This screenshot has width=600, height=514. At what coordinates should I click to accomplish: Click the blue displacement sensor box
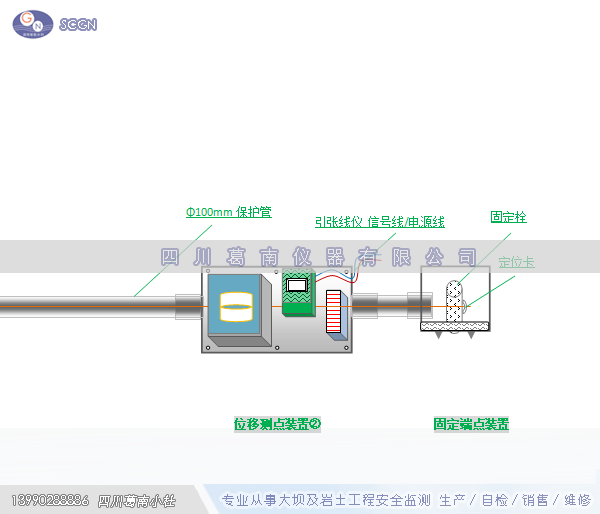pos(237,307)
